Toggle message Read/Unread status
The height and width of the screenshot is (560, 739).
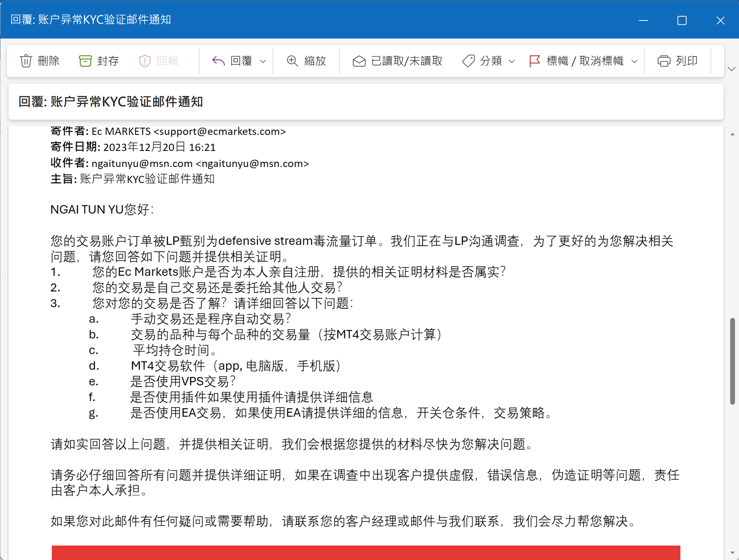click(406, 61)
